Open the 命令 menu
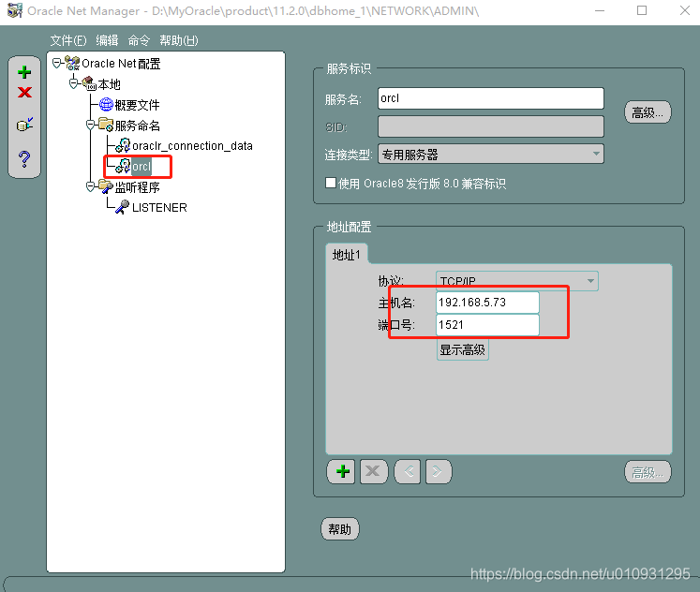 tap(139, 40)
